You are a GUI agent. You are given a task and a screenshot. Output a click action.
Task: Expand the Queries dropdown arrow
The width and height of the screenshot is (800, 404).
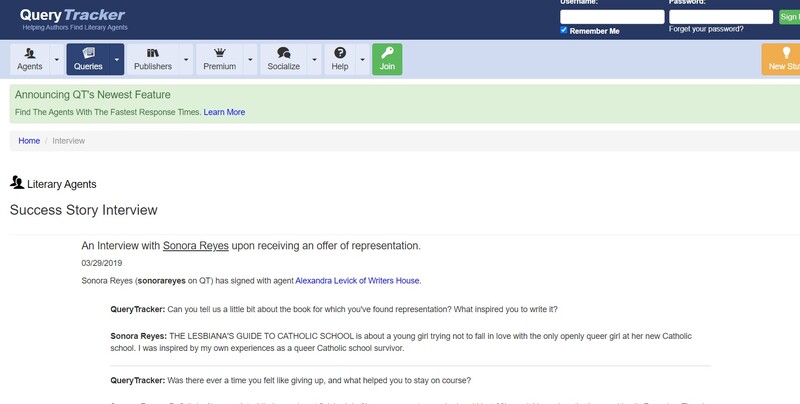[118, 59]
